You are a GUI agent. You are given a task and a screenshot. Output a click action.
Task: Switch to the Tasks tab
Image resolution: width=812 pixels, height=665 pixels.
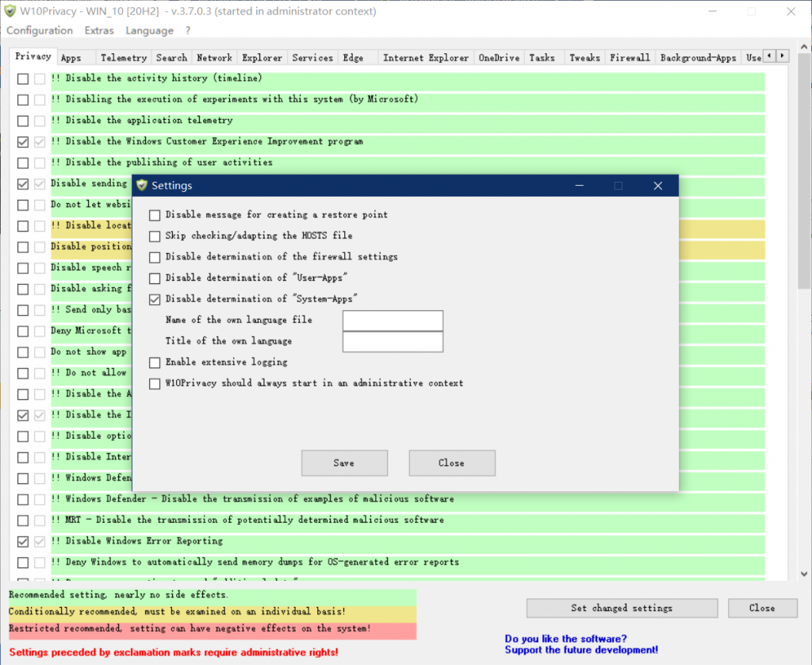coord(544,58)
